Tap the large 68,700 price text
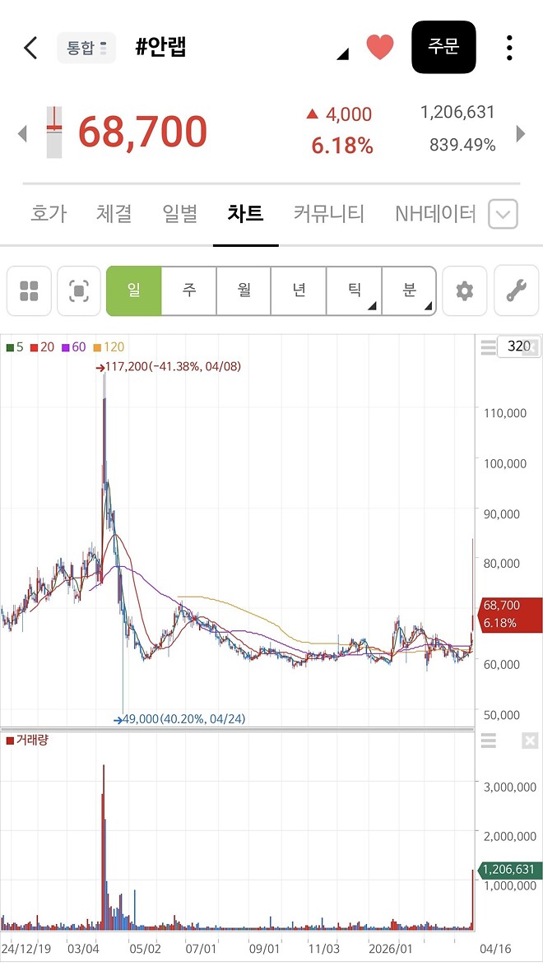 [x=142, y=132]
